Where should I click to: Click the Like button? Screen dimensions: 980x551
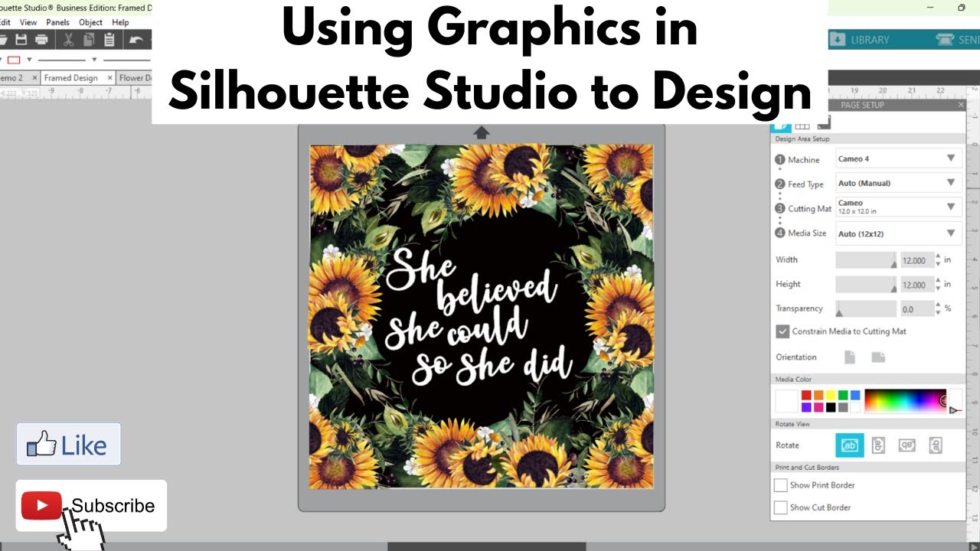[x=69, y=445]
